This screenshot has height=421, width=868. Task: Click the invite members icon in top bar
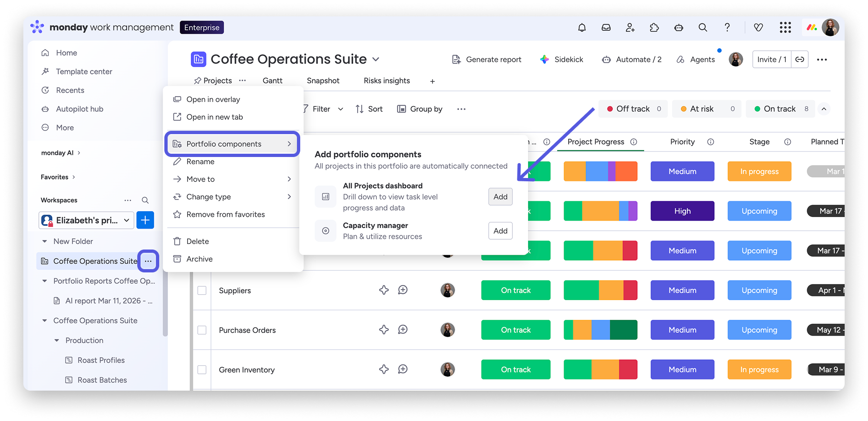[630, 28]
